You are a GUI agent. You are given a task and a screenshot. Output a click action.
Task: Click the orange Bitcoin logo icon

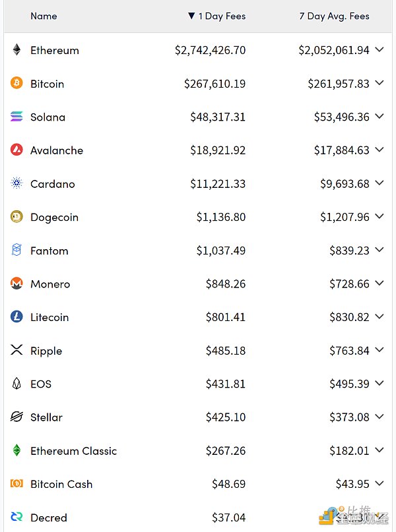point(16,83)
